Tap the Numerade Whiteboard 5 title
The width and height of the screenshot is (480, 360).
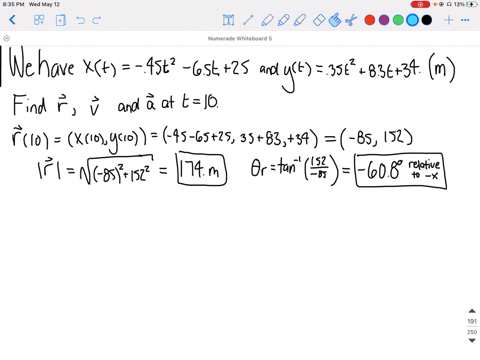[x=240, y=39]
